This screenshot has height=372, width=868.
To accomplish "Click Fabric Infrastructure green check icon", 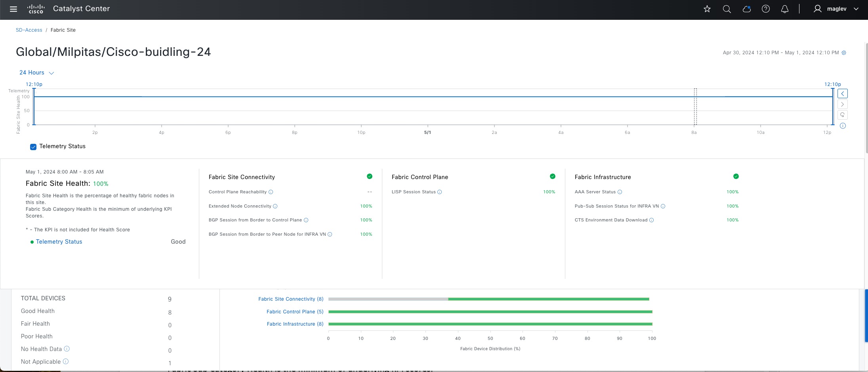I will tap(736, 176).
